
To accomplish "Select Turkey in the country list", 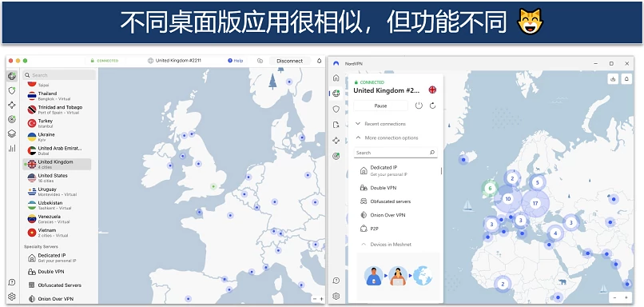I will [57, 123].
